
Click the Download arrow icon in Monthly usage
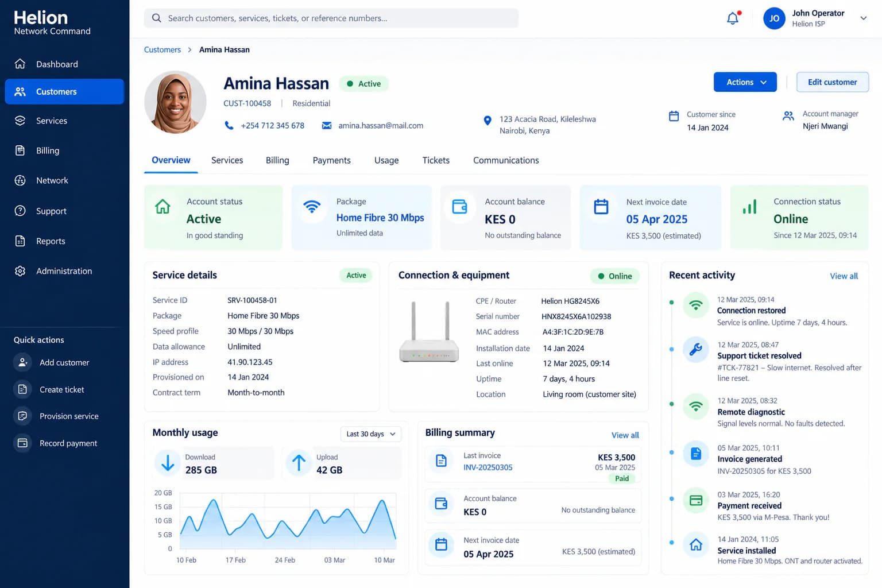tap(168, 463)
